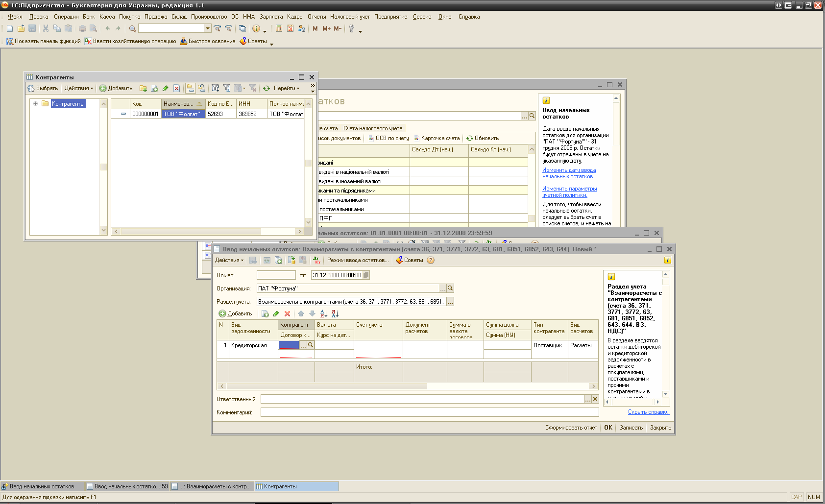
Task: Click the Записать button
Action: click(631, 428)
